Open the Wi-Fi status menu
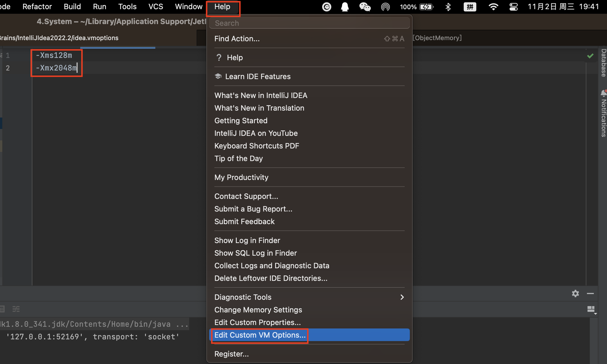The width and height of the screenshot is (607, 364). 493,7
